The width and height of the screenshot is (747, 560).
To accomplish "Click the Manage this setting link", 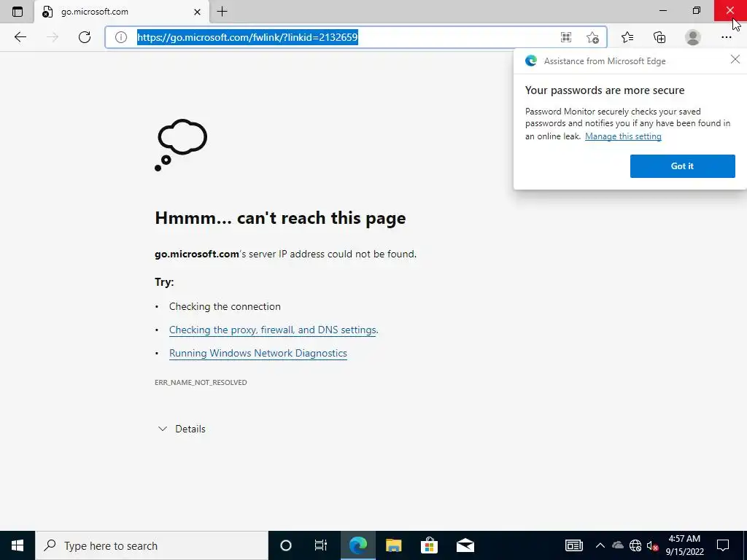I will [x=623, y=136].
